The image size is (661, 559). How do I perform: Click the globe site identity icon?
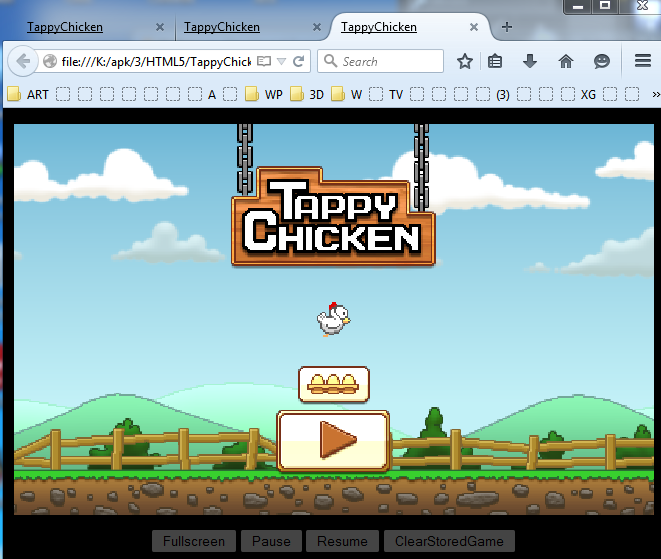click(50, 61)
